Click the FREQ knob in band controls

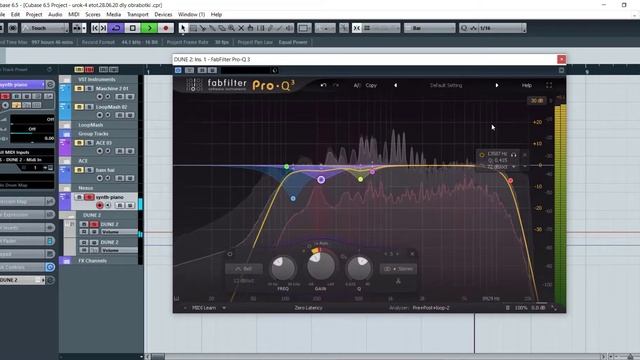point(282,268)
